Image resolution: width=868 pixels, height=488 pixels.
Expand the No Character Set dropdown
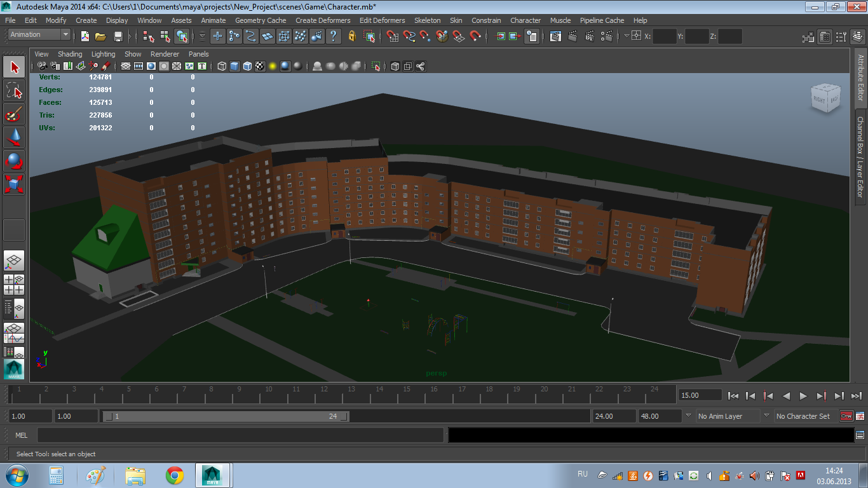pyautogui.click(x=803, y=416)
